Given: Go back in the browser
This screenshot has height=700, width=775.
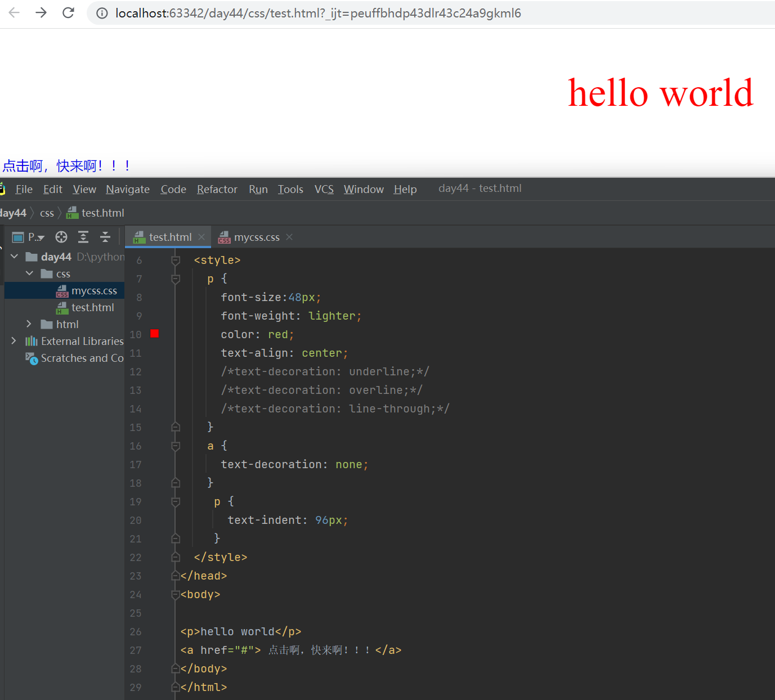Looking at the screenshot, I should (x=14, y=13).
